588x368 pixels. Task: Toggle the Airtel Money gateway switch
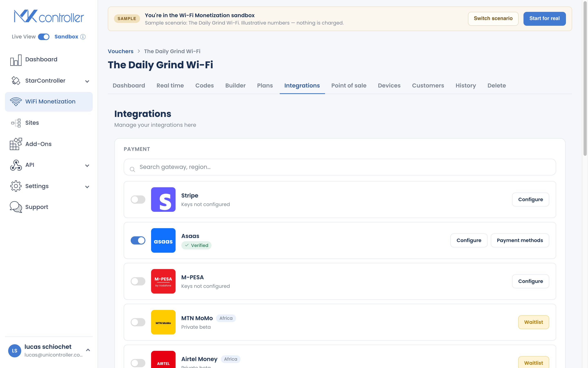(x=138, y=363)
